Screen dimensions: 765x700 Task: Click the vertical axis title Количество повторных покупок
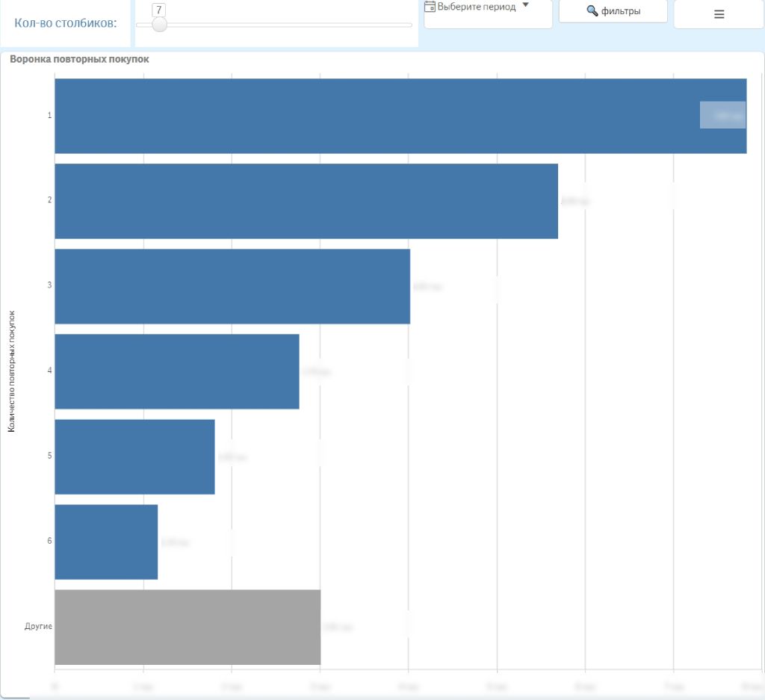coord(12,371)
